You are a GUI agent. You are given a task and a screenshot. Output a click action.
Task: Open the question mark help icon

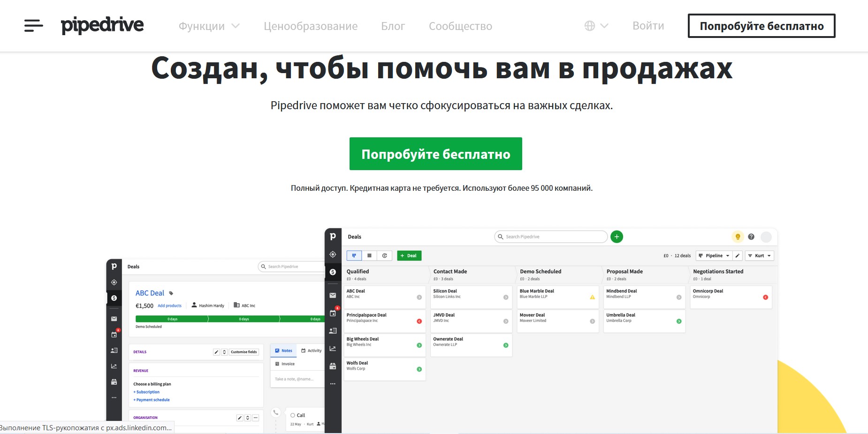point(751,237)
